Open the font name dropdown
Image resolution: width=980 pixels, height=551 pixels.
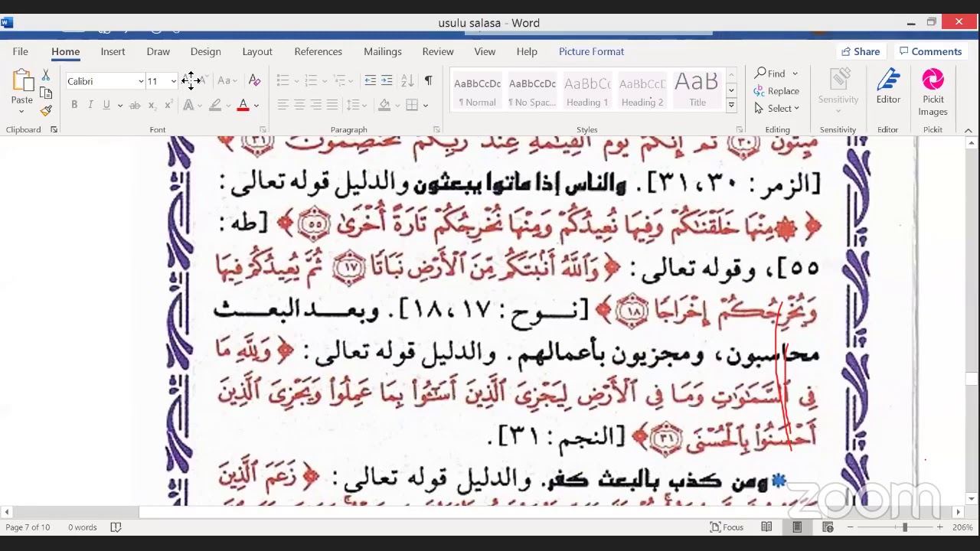coord(141,81)
